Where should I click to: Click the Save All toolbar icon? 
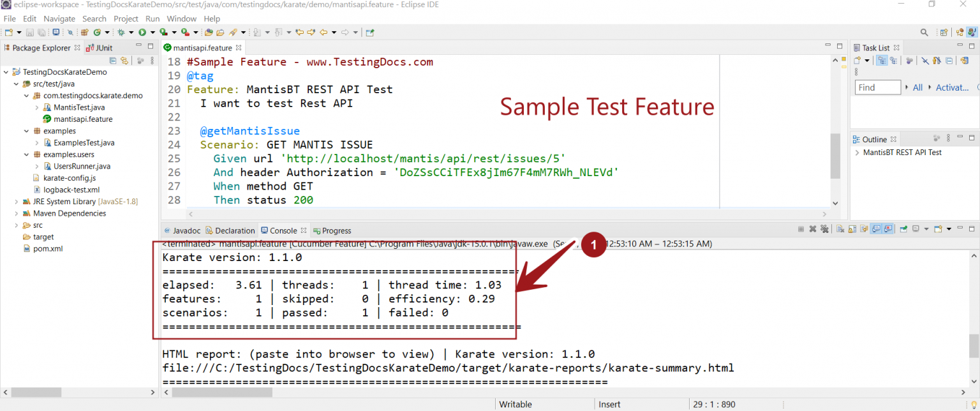[x=42, y=32]
